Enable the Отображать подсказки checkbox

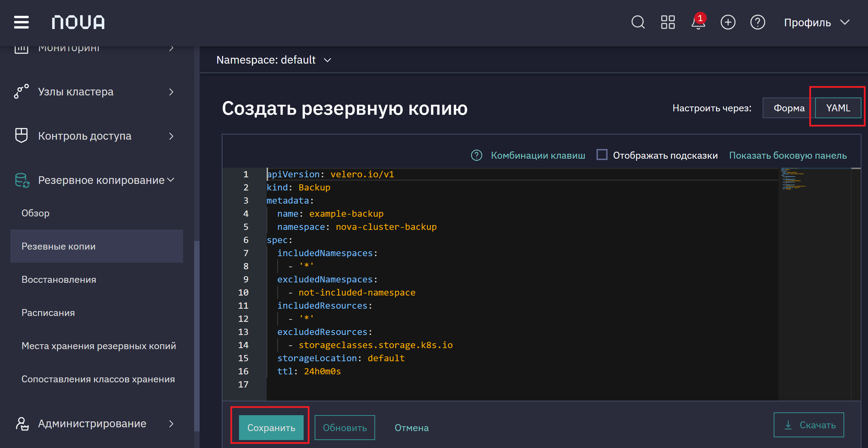tap(602, 155)
